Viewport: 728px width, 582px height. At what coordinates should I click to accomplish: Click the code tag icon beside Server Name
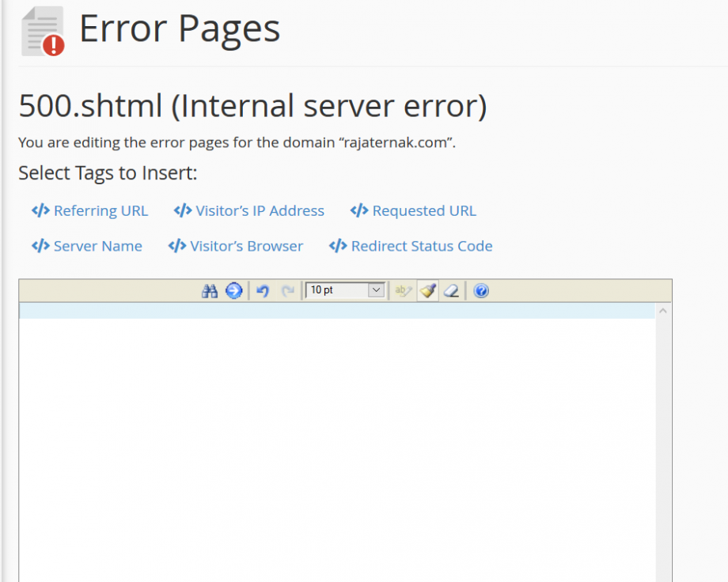41,246
